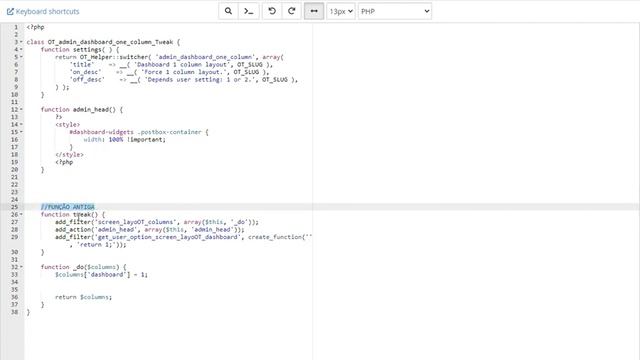The image size is (640, 360).
Task: Click the width: 100% !important declaration
Action: pos(124,140)
